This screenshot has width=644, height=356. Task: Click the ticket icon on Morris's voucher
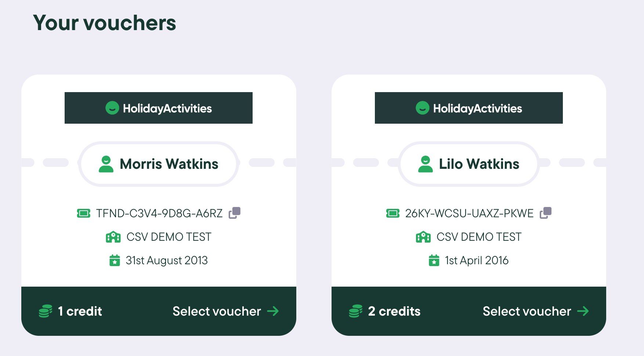(84, 213)
